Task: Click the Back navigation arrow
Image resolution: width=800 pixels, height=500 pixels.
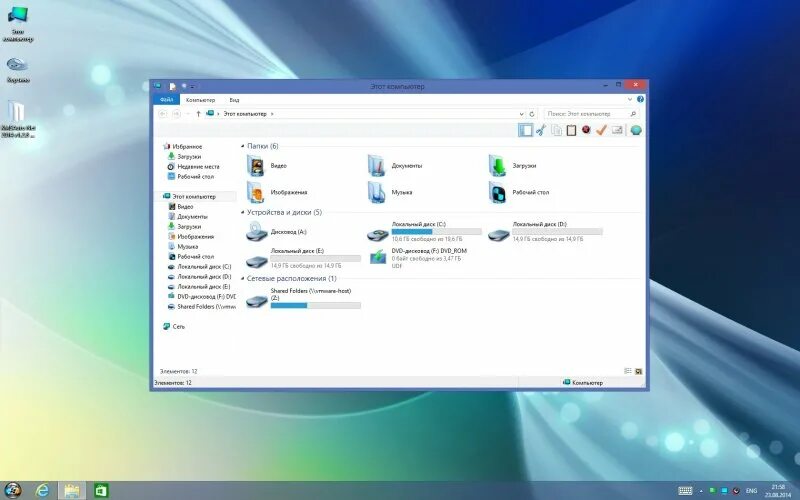Action: (x=163, y=114)
